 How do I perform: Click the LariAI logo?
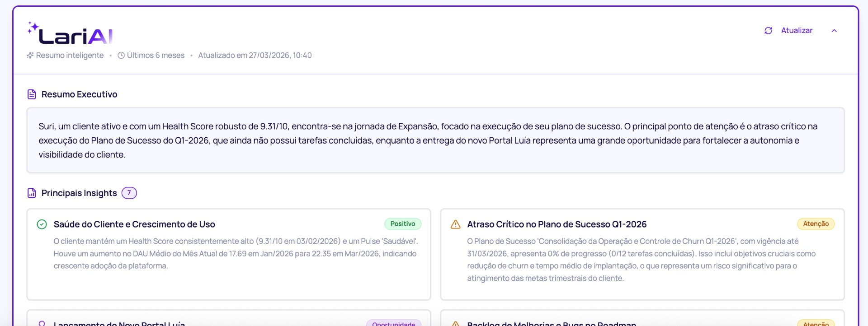click(x=70, y=33)
